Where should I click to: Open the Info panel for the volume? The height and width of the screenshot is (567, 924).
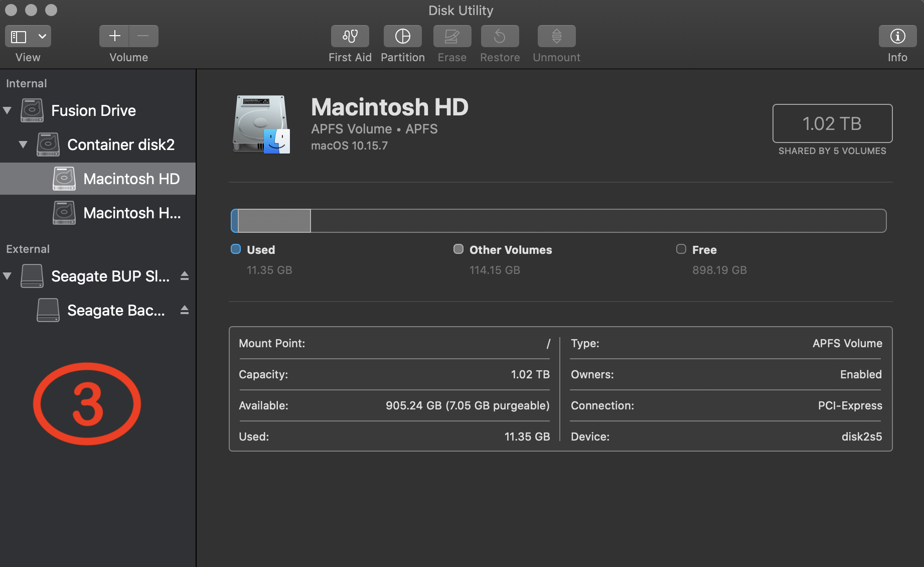[897, 36]
